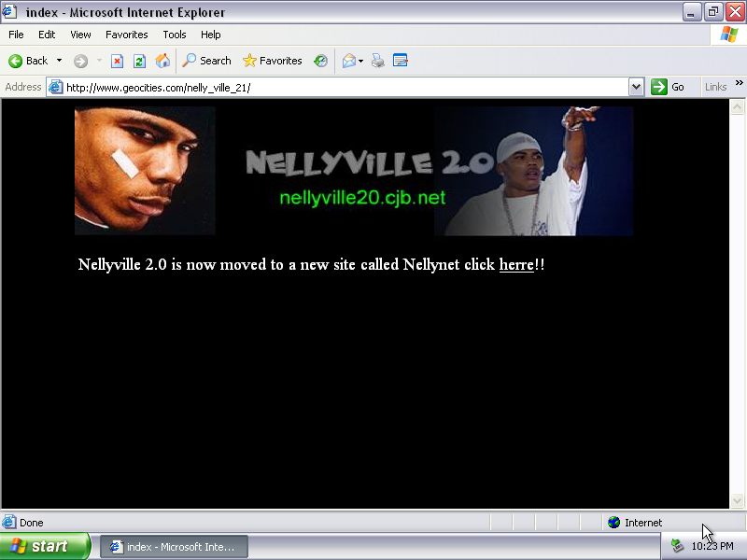The height and width of the screenshot is (560, 747).
Task: Open the File menu
Action: (x=16, y=35)
